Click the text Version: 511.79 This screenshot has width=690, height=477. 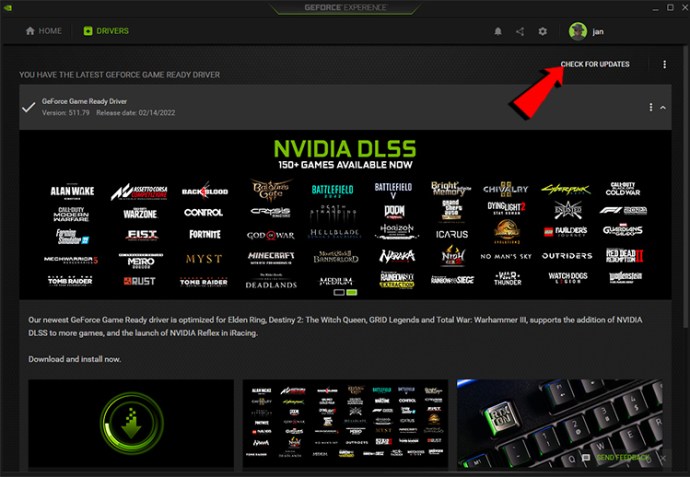[66, 113]
